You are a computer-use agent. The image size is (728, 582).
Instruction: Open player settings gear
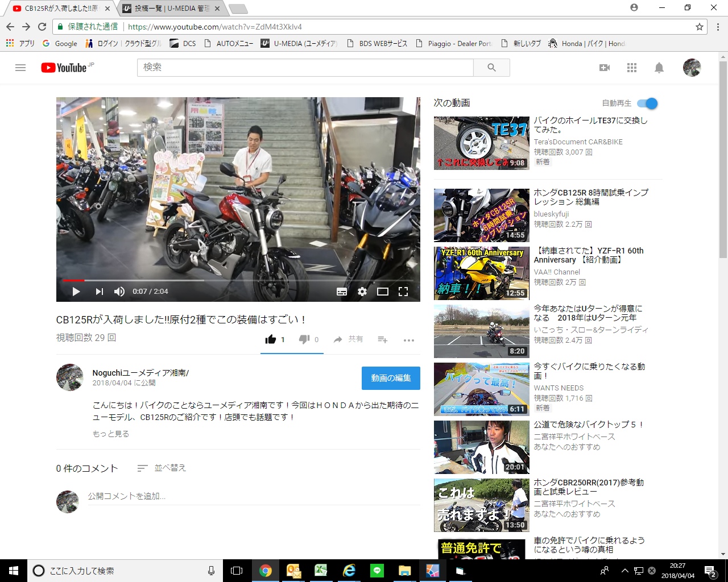[362, 292]
